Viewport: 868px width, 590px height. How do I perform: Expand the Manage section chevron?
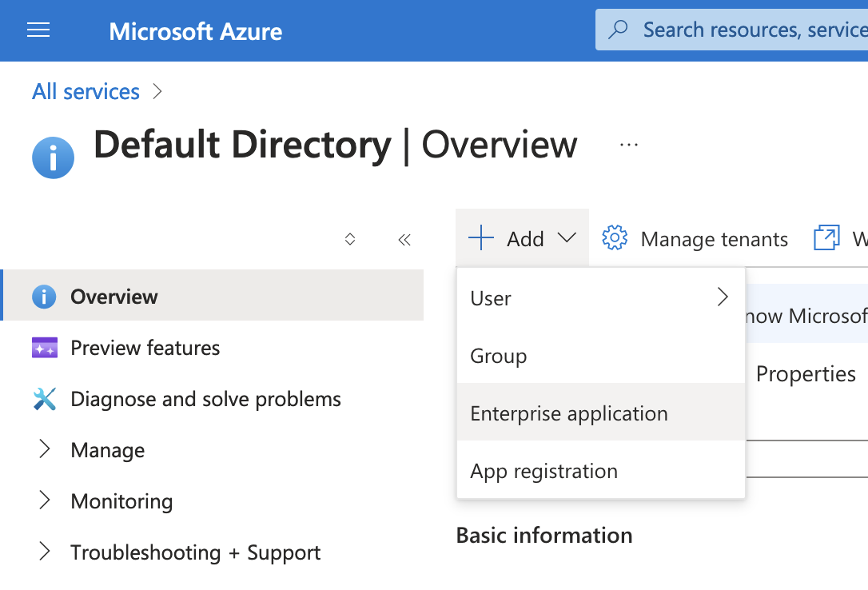pos(44,448)
